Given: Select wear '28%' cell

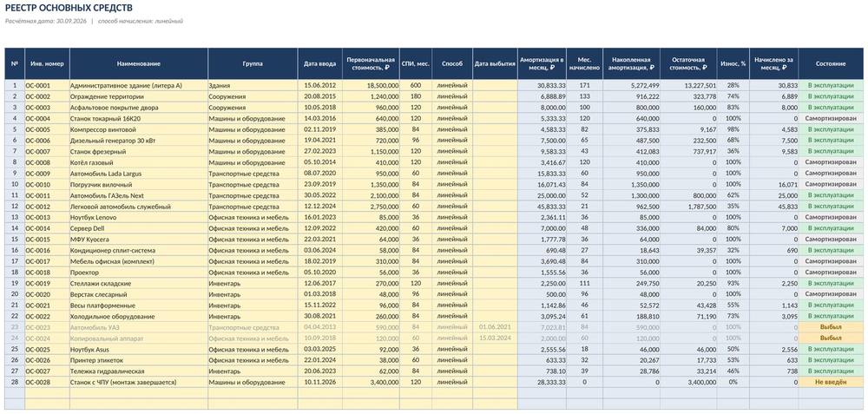Looking at the screenshot, I should tap(733, 86).
